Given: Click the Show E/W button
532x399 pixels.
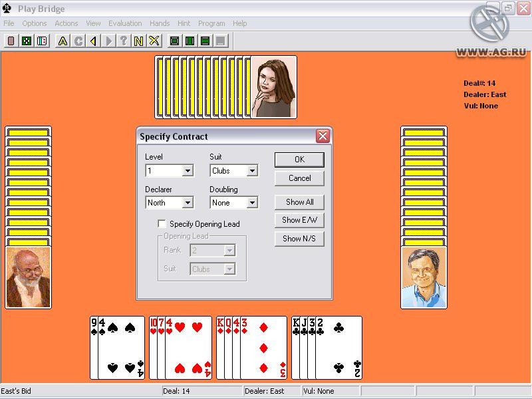Looking at the screenshot, I should point(299,220).
